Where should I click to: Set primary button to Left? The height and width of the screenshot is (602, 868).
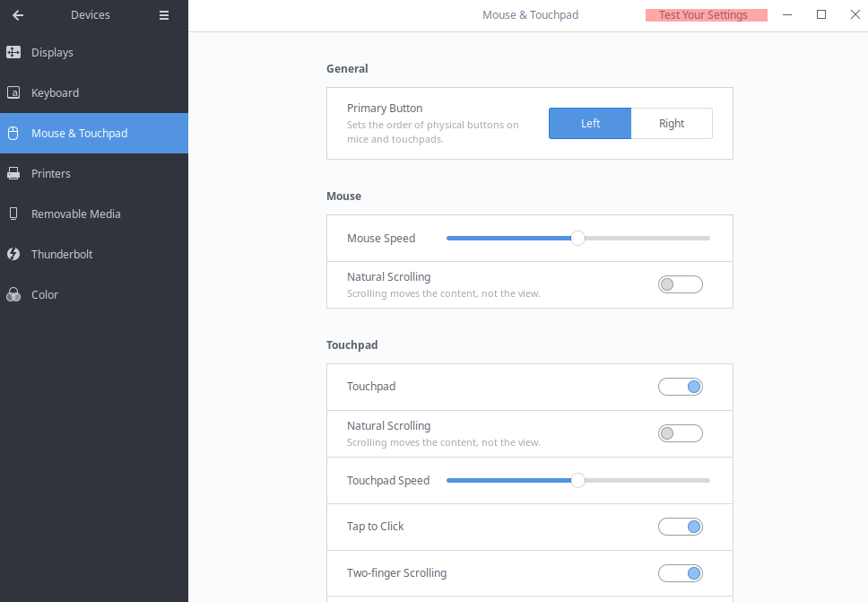[590, 124]
